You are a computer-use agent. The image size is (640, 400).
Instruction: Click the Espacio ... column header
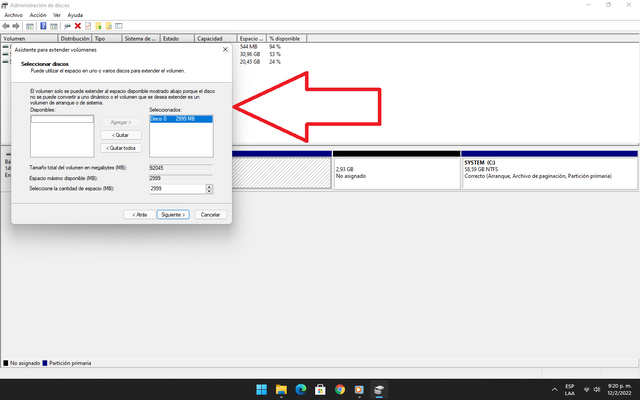pyautogui.click(x=251, y=38)
